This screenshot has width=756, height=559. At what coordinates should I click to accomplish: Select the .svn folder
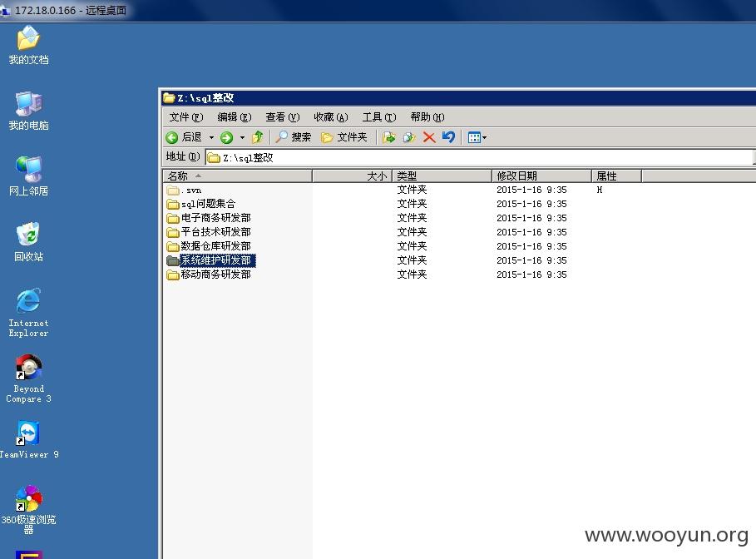(x=191, y=190)
